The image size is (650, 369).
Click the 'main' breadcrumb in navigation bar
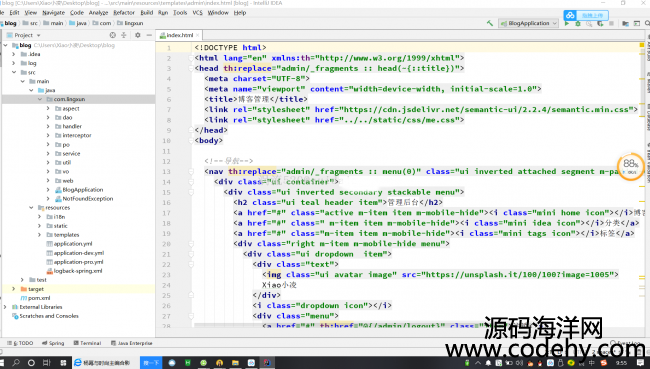click(57, 23)
